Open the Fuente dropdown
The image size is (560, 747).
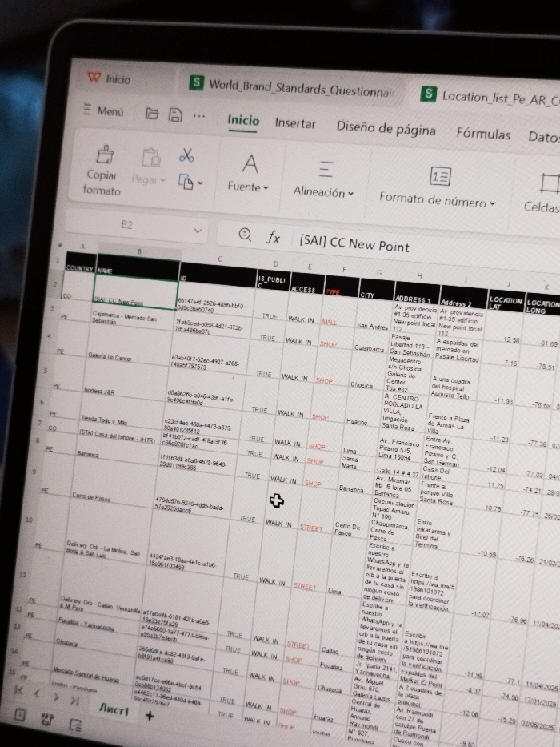248,187
